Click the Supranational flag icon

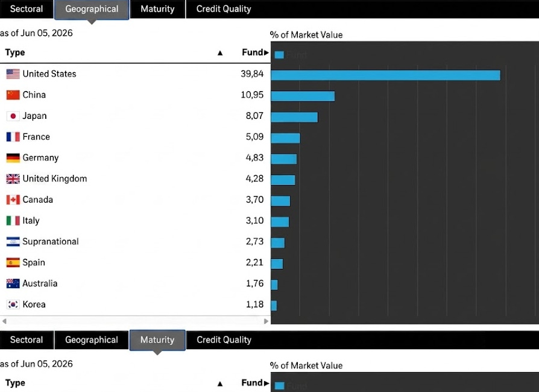[13, 242]
